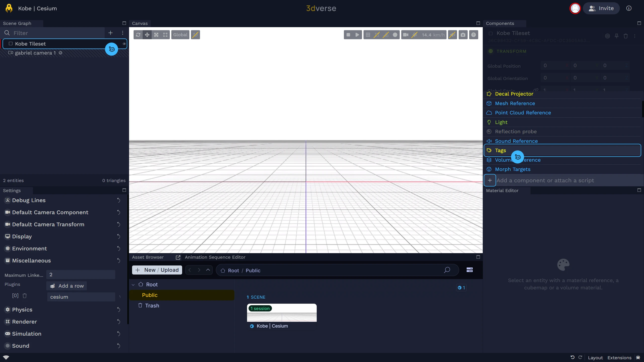Expand the Physics settings section

point(22,310)
